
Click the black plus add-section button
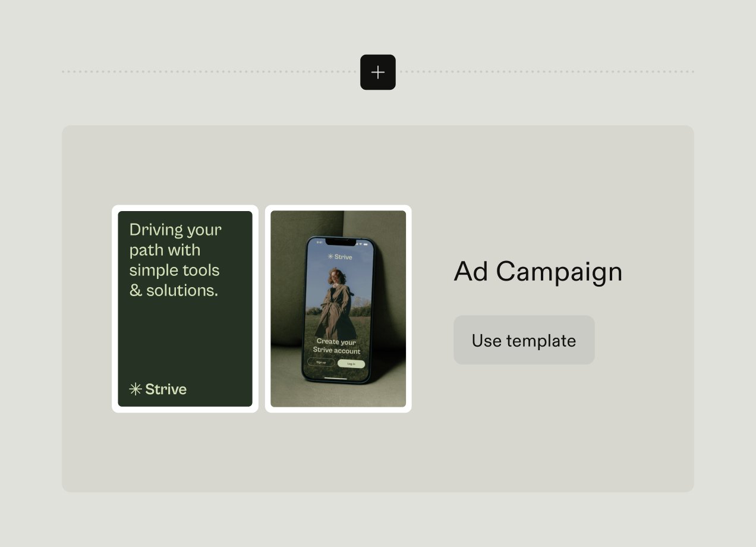378,72
